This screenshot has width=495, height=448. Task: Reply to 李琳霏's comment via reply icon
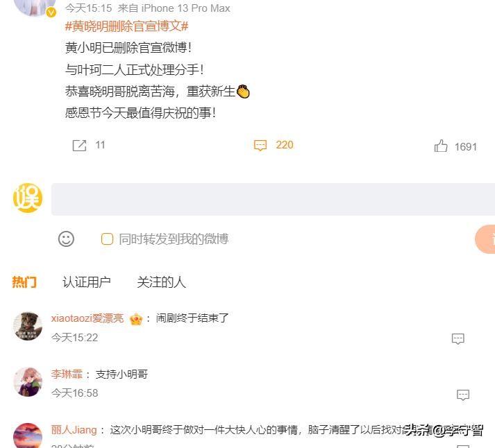(463, 395)
